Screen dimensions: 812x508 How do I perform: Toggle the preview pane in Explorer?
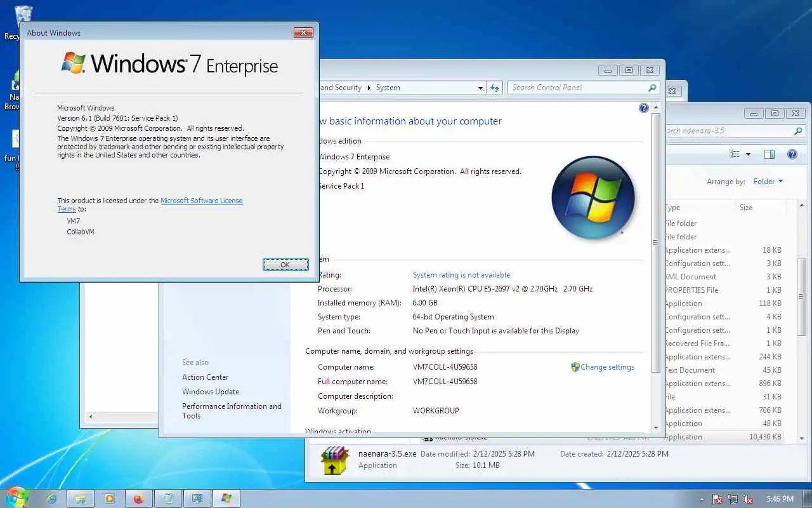[769, 154]
